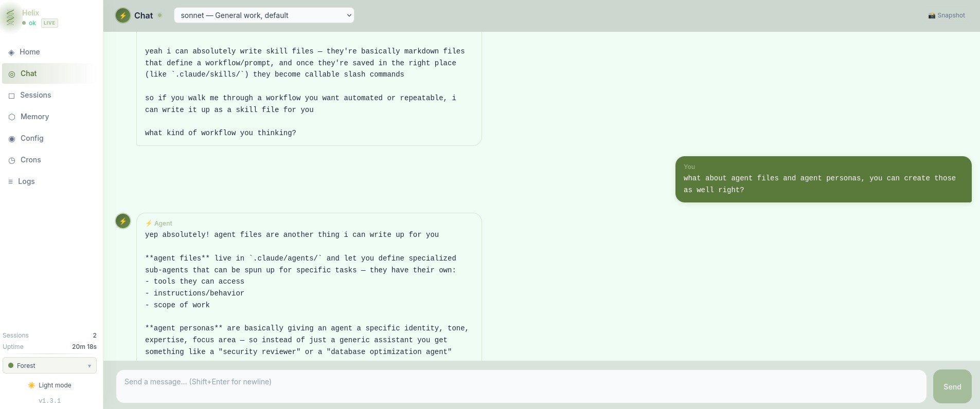The width and height of the screenshot is (980, 409).
Task: Open the Home page
Action: click(49, 52)
